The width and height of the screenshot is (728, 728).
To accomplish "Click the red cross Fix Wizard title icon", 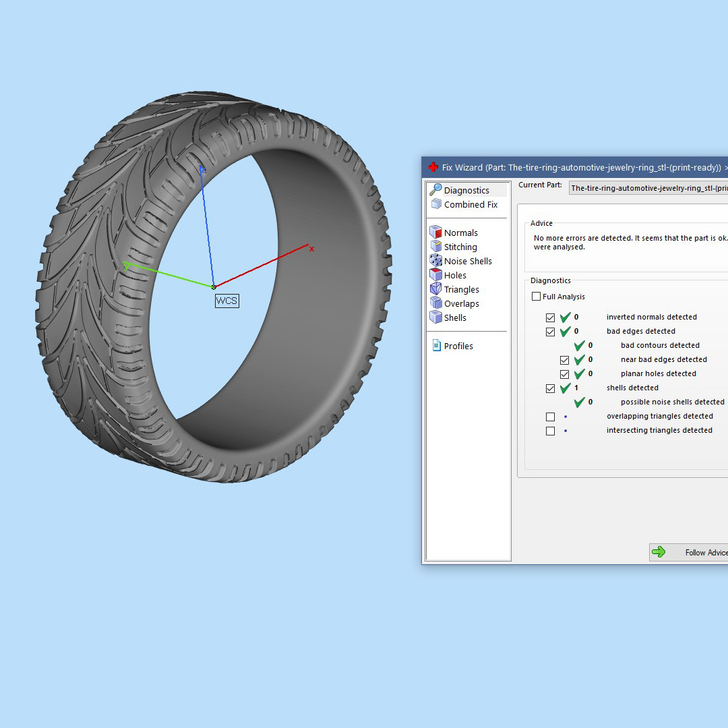I will 433,167.
